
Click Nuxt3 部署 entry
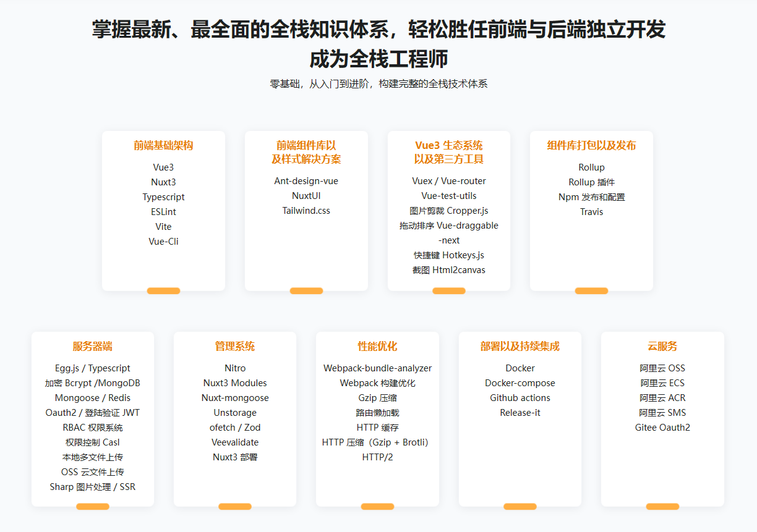235,457
